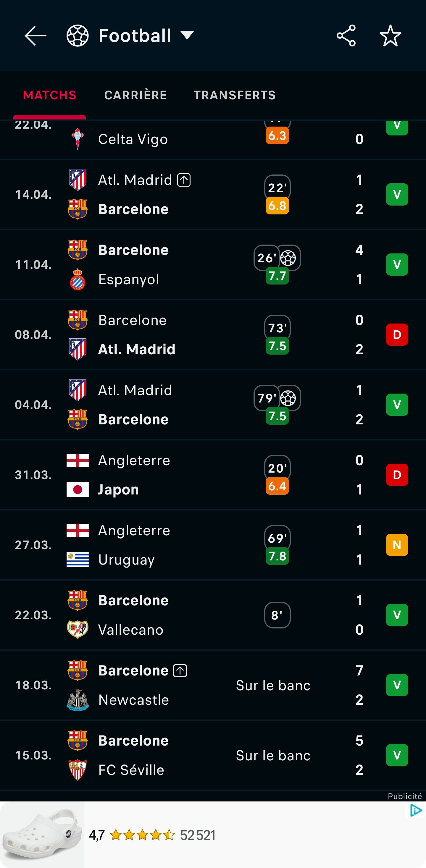Tap the football ball icon in header
The width and height of the screenshot is (426, 868).
pos(78,35)
